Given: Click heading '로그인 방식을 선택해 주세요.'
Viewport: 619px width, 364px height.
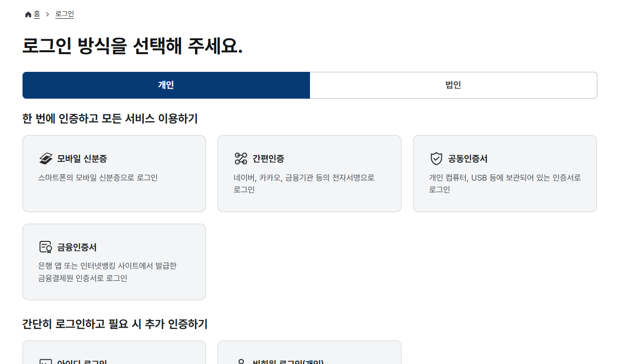Looking at the screenshot, I should [x=133, y=46].
